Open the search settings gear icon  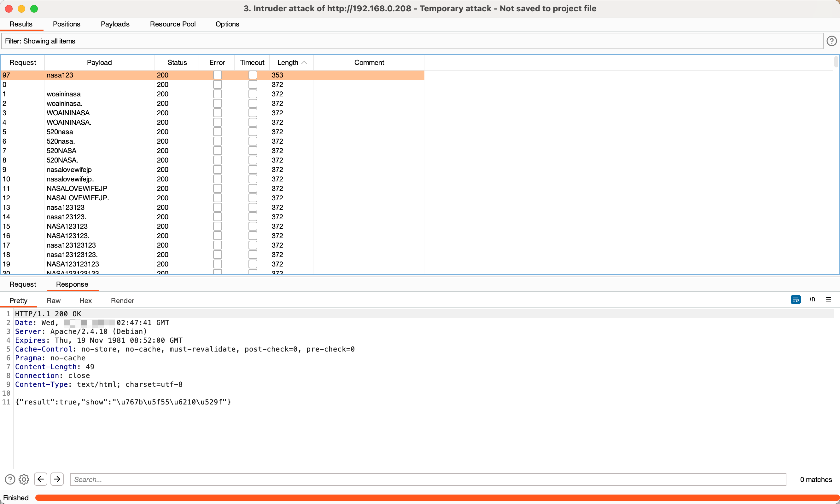[24, 479]
